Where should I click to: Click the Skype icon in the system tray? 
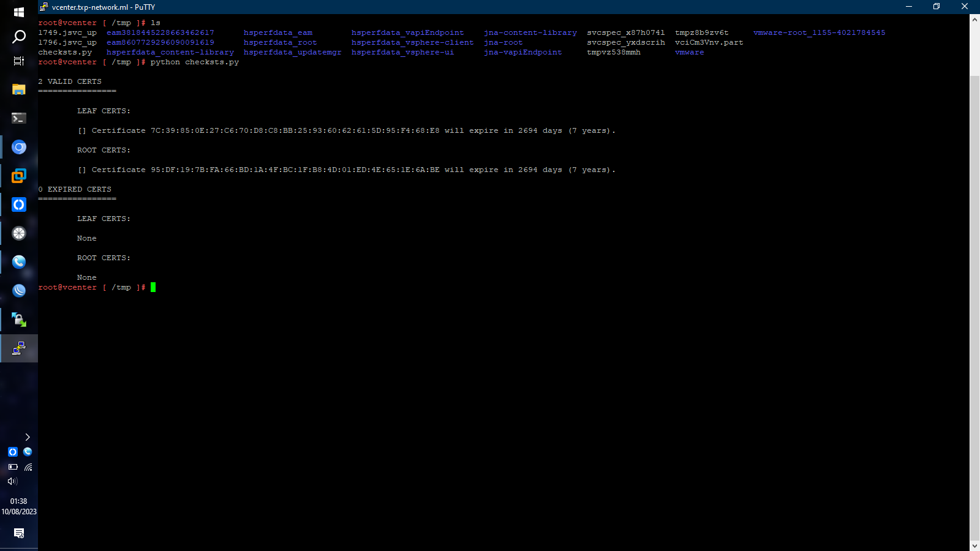(28, 452)
